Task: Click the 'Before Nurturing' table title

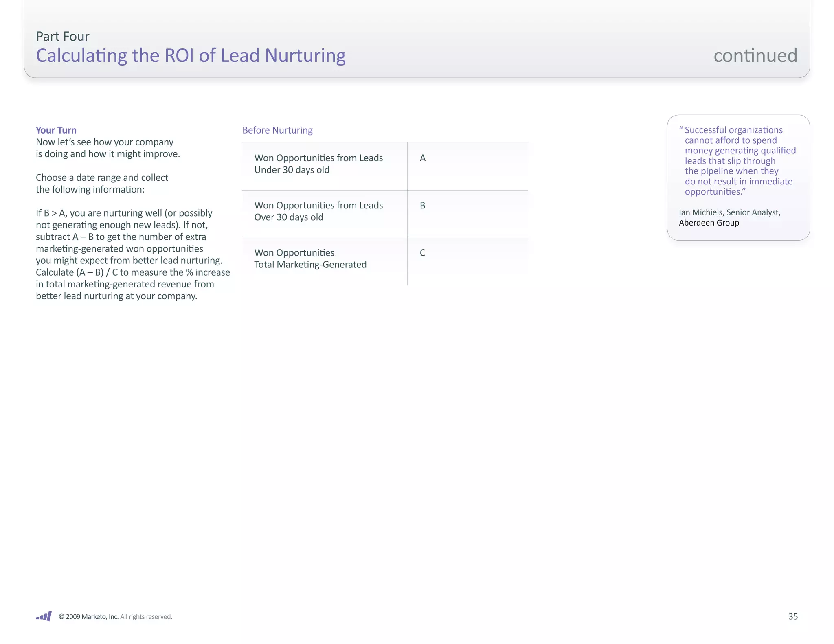Action: click(x=277, y=130)
